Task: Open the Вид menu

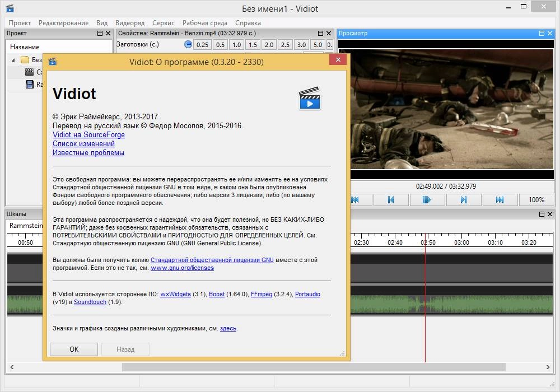Action: (x=102, y=23)
